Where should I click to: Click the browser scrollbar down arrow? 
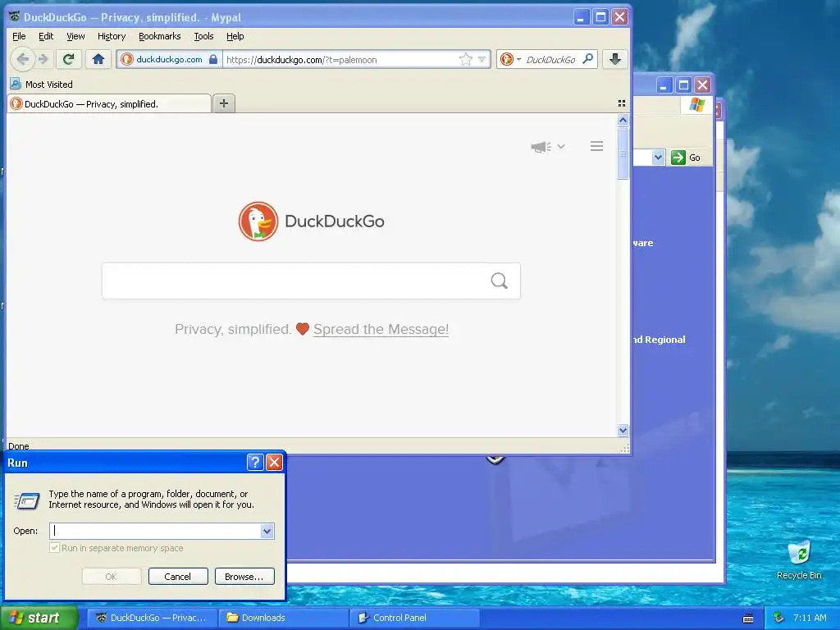pyautogui.click(x=623, y=430)
